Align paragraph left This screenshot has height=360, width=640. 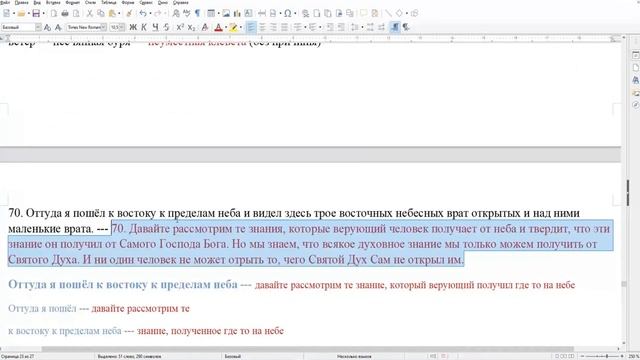[x=251, y=27]
